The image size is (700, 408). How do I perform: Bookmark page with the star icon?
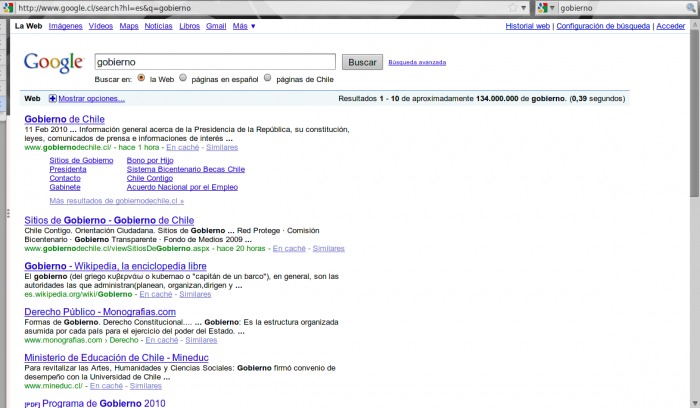pyautogui.click(x=513, y=8)
